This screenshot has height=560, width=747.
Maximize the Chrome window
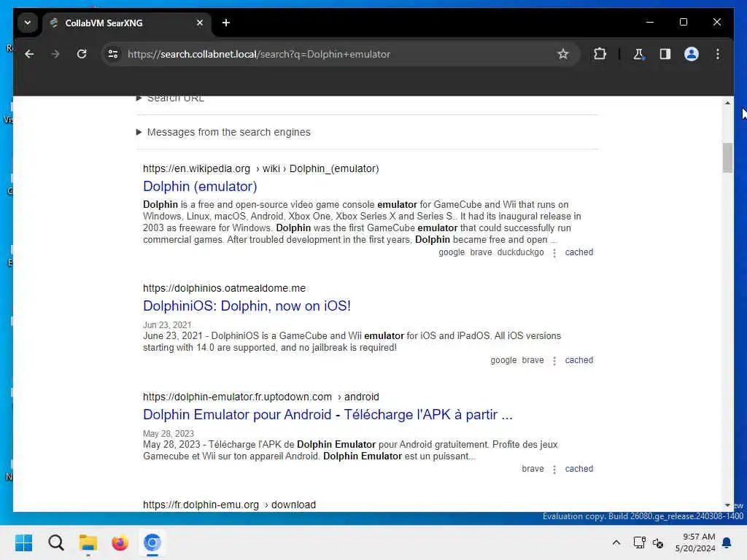pyautogui.click(x=683, y=23)
